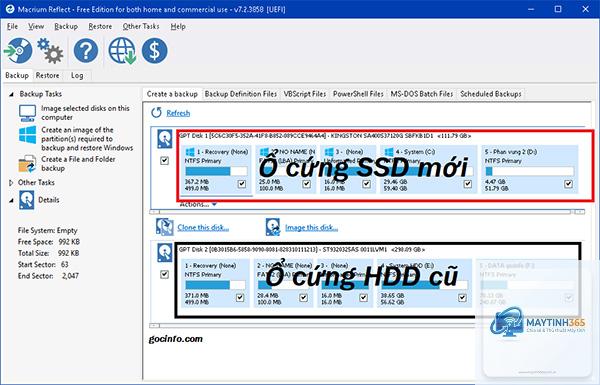Collapse the Details section arrow
The image size is (600, 385).
(11, 200)
